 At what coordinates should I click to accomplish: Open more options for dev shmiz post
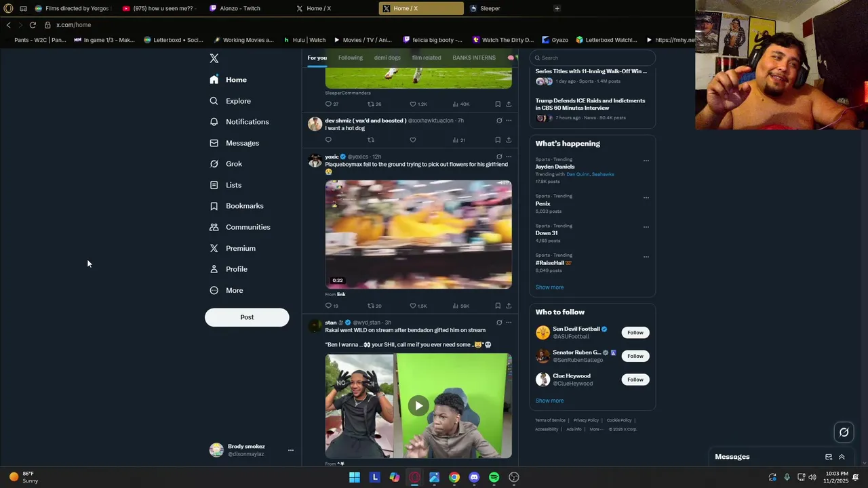pyautogui.click(x=509, y=121)
